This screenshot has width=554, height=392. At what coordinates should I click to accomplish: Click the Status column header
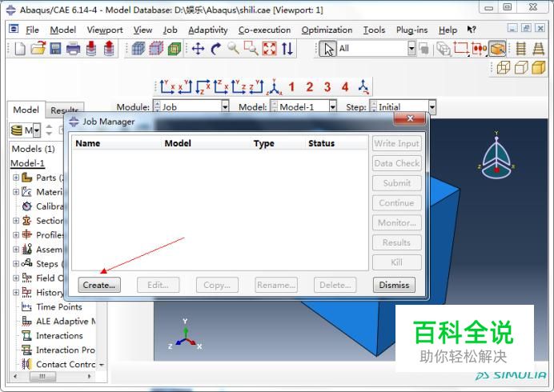tap(322, 143)
